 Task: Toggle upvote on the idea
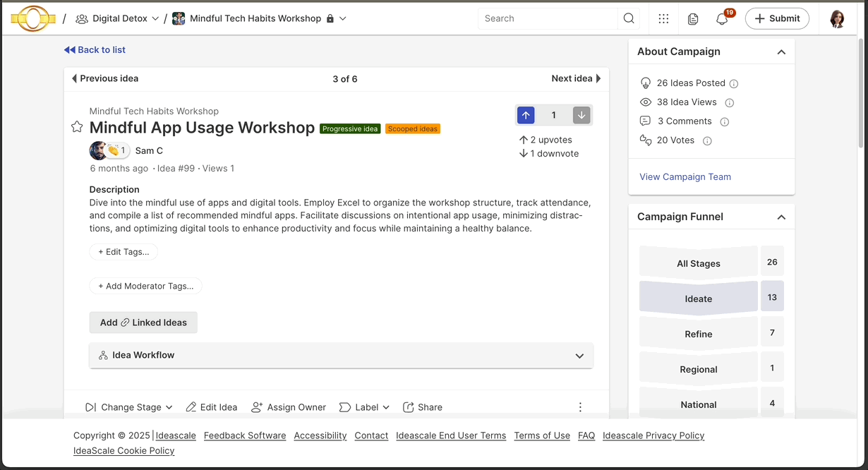click(526, 115)
